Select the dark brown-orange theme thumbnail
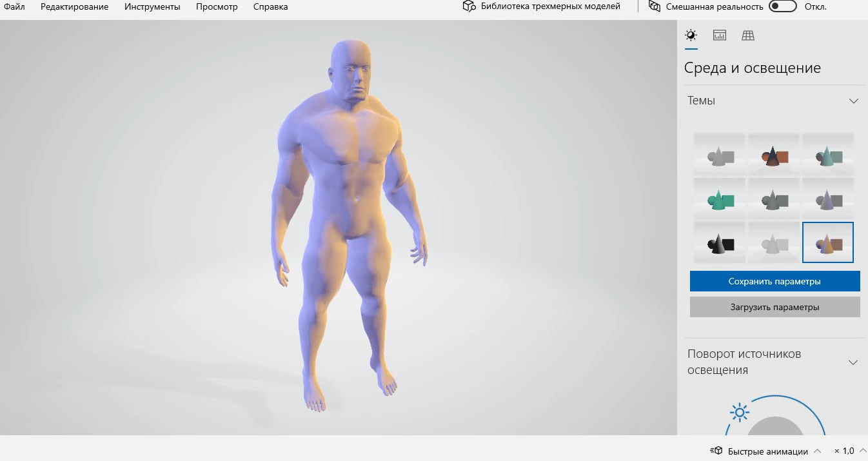Viewport: 868px width, 461px height. coord(774,155)
